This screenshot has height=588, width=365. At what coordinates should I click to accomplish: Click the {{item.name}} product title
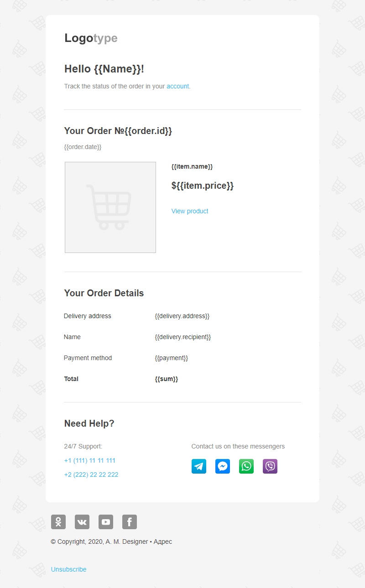pos(192,166)
